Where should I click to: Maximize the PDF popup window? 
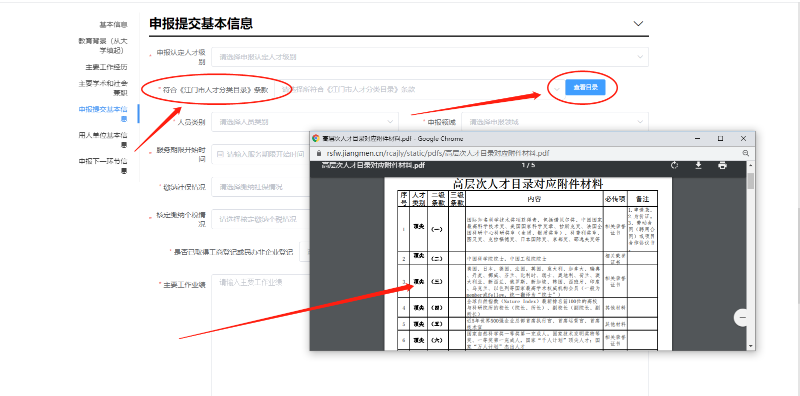[720, 138]
